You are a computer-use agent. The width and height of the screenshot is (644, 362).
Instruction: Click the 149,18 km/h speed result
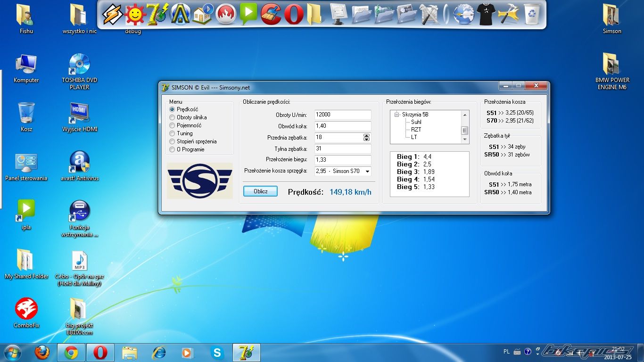(x=350, y=192)
